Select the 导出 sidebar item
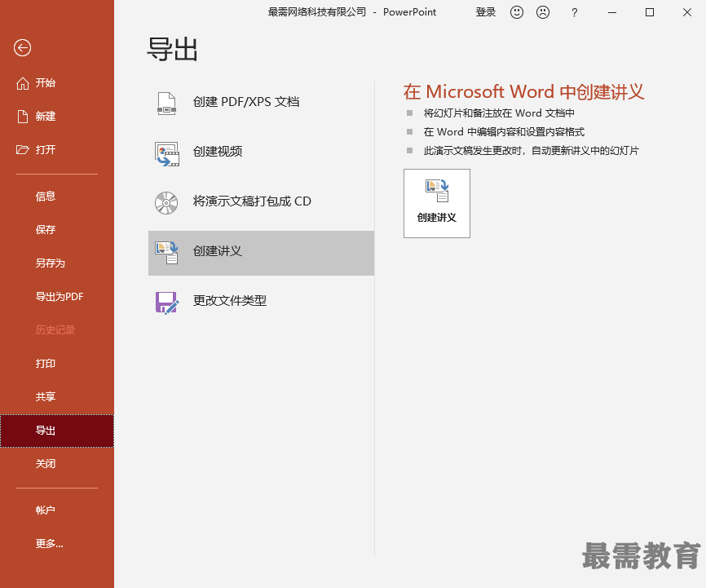 tap(57, 431)
